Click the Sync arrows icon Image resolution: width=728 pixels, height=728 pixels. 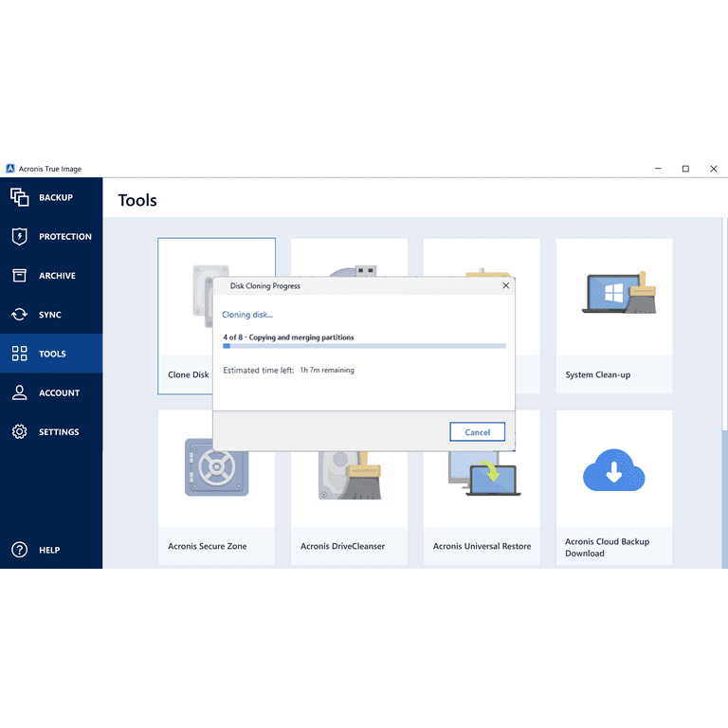click(20, 315)
